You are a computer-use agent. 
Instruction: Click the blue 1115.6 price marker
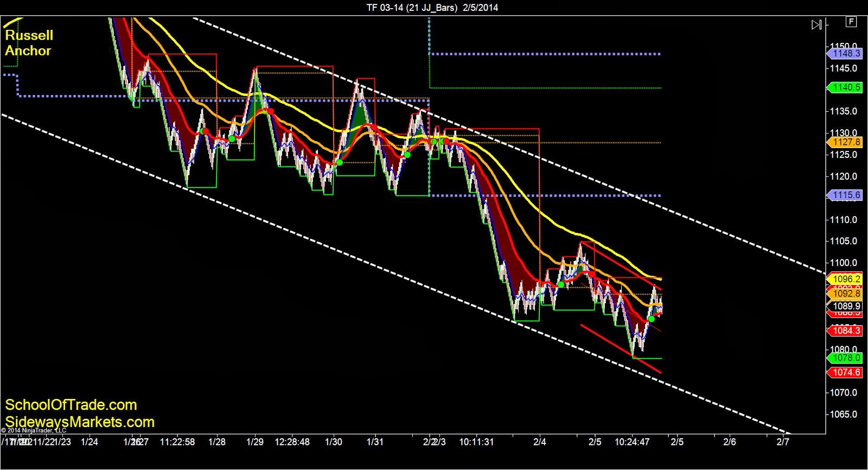844,195
